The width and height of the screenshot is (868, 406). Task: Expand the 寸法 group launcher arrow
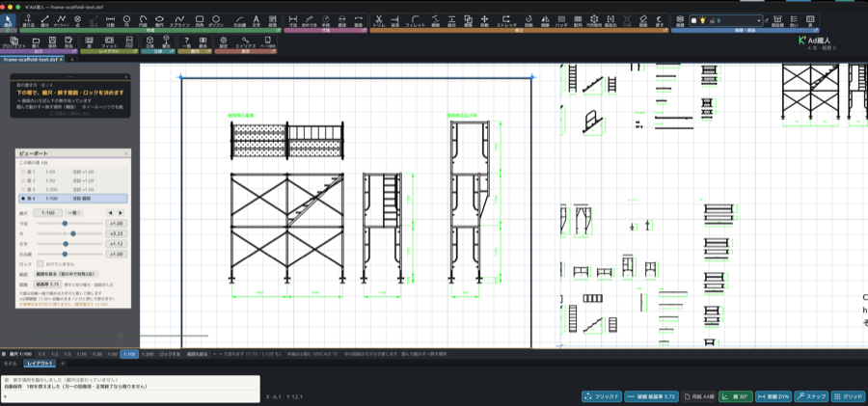[364, 31]
